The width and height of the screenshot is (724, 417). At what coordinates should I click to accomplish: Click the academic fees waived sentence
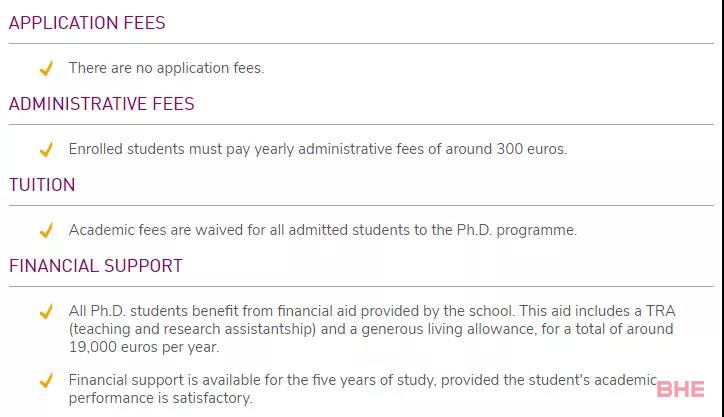click(x=322, y=230)
